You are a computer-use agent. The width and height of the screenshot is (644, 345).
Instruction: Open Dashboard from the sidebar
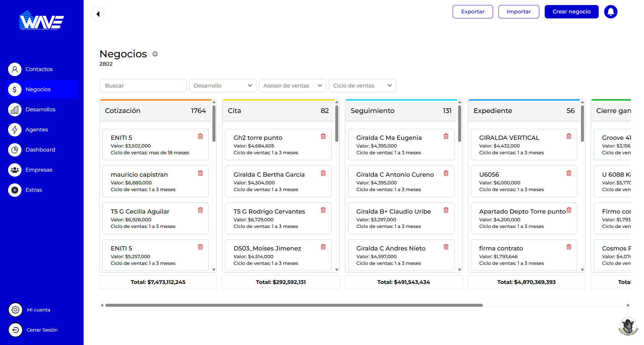pos(42,150)
